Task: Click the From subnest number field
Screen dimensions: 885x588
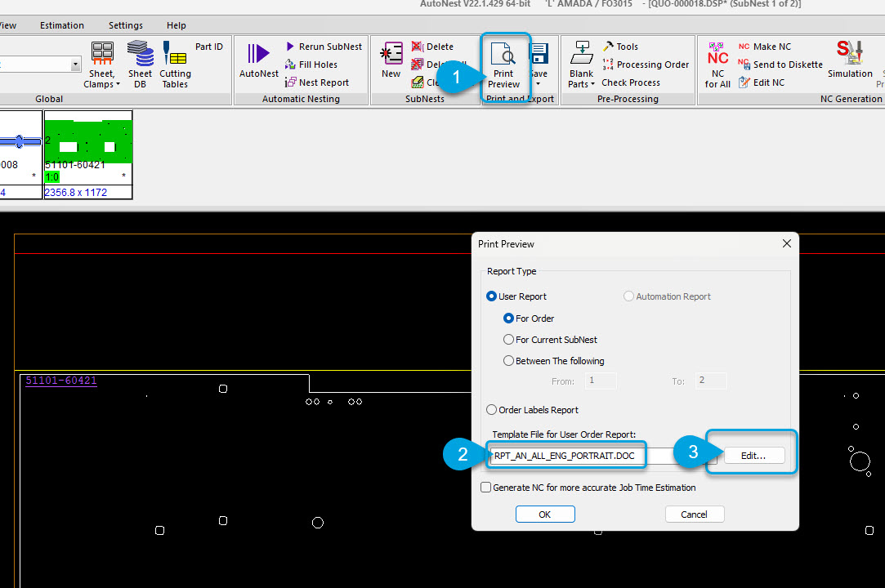Action: (x=601, y=381)
